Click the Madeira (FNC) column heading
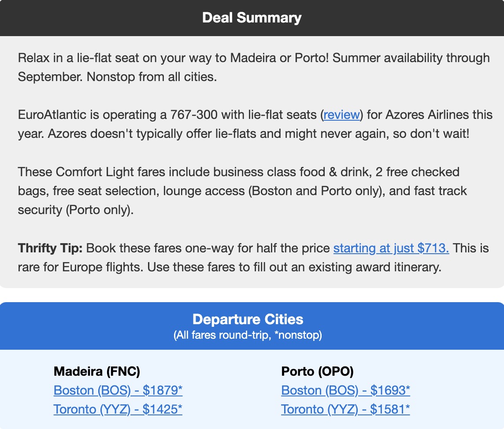Screen dimensions: 504x429 (x=96, y=371)
